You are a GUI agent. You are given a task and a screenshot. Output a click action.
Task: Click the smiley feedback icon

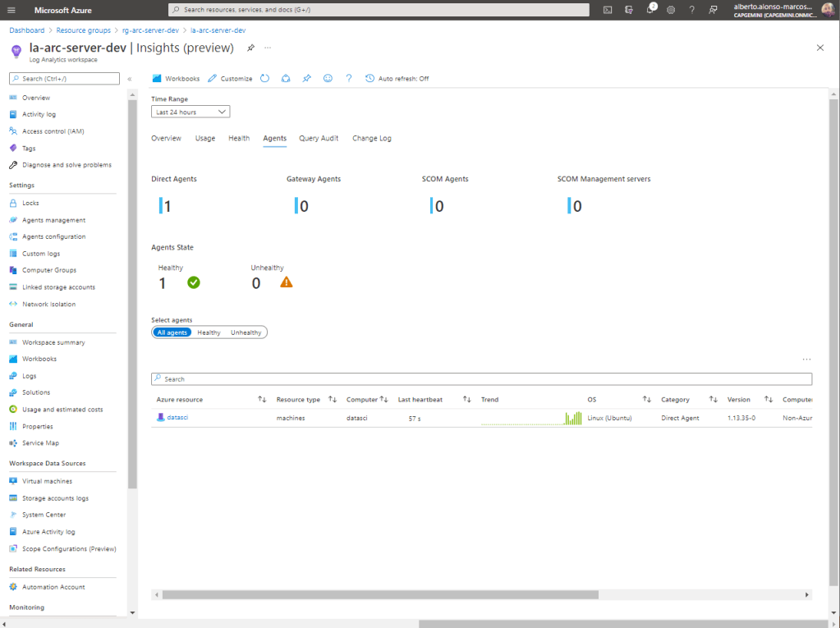click(328, 79)
